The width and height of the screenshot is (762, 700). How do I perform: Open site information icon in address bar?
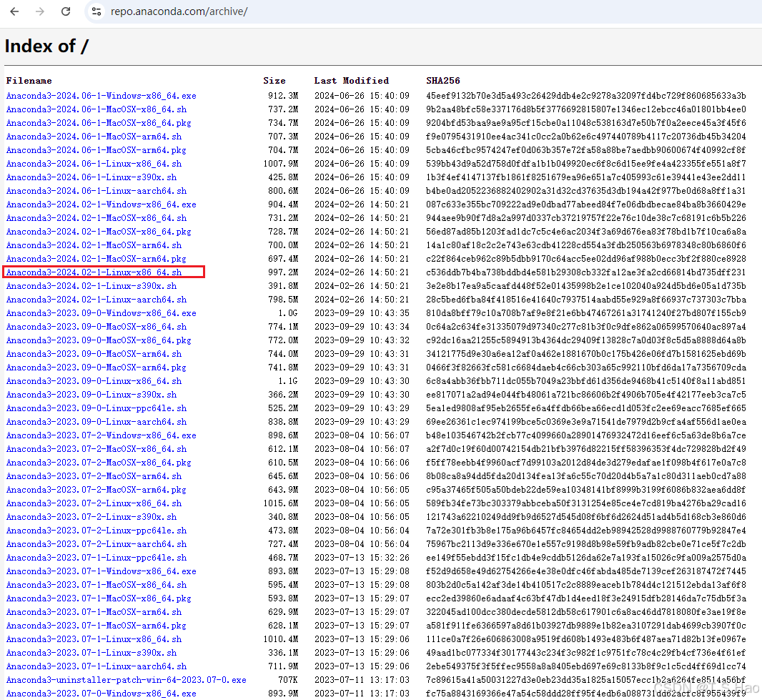97,11
